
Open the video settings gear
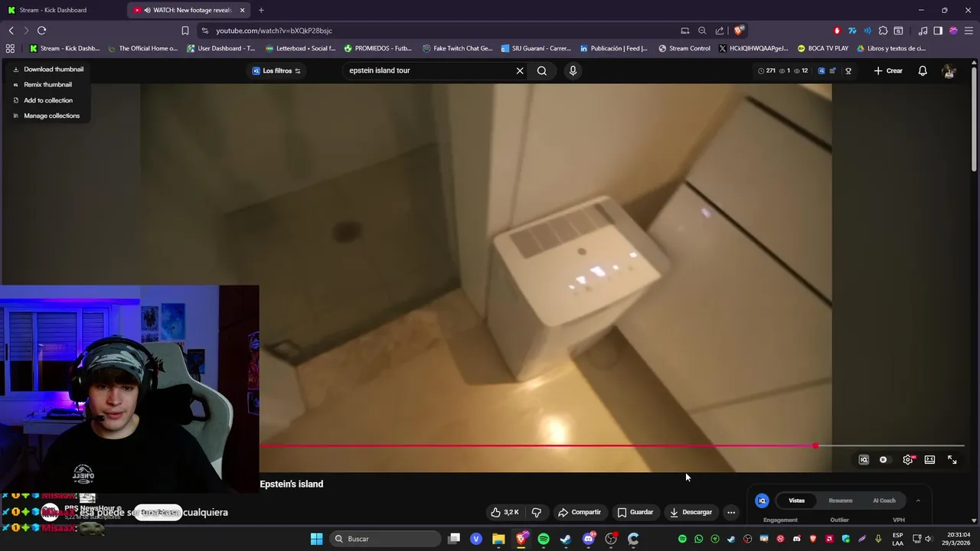(x=908, y=460)
